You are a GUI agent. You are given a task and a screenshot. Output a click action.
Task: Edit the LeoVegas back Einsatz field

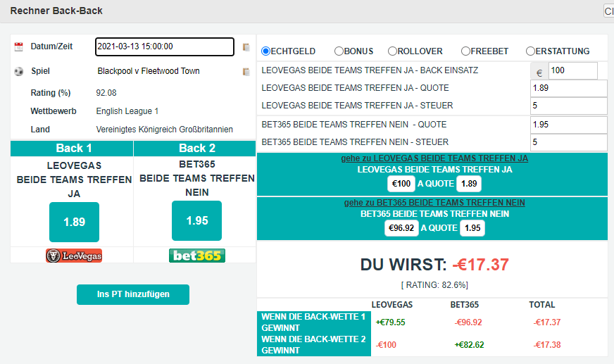[573, 70]
